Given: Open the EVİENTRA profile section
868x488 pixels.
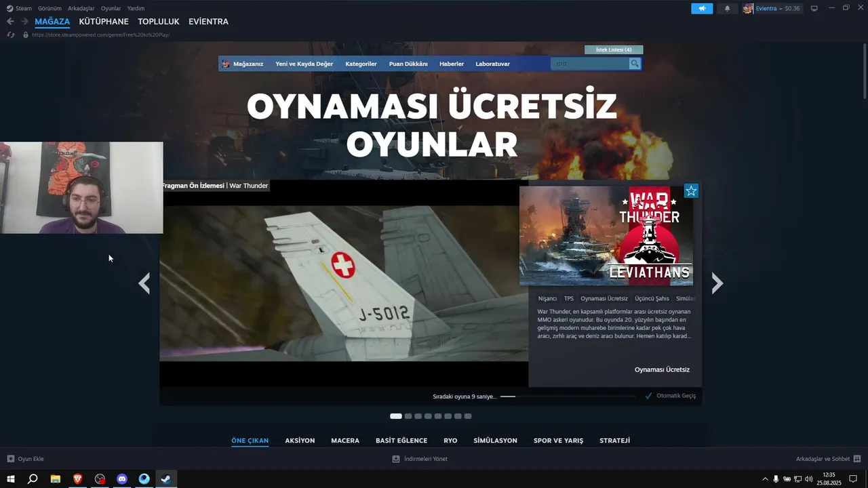Looking at the screenshot, I should [208, 22].
